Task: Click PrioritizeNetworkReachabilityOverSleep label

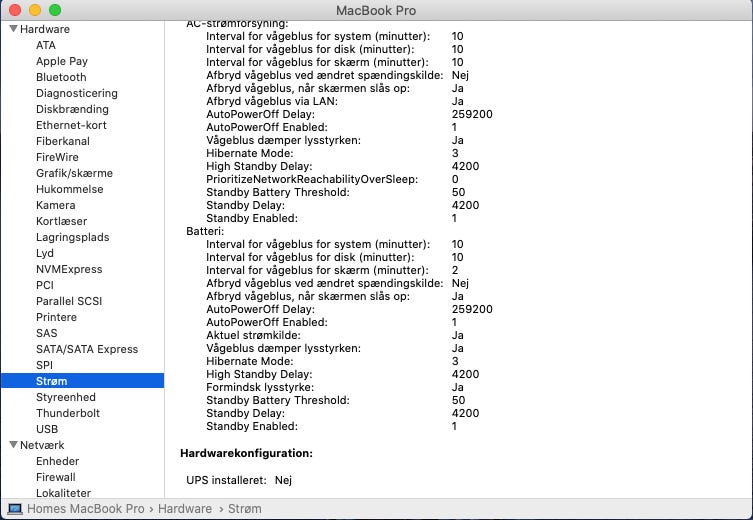Action: [312, 179]
